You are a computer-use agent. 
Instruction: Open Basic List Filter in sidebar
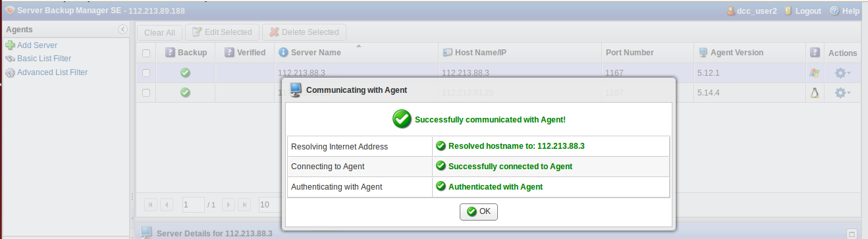click(44, 59)
